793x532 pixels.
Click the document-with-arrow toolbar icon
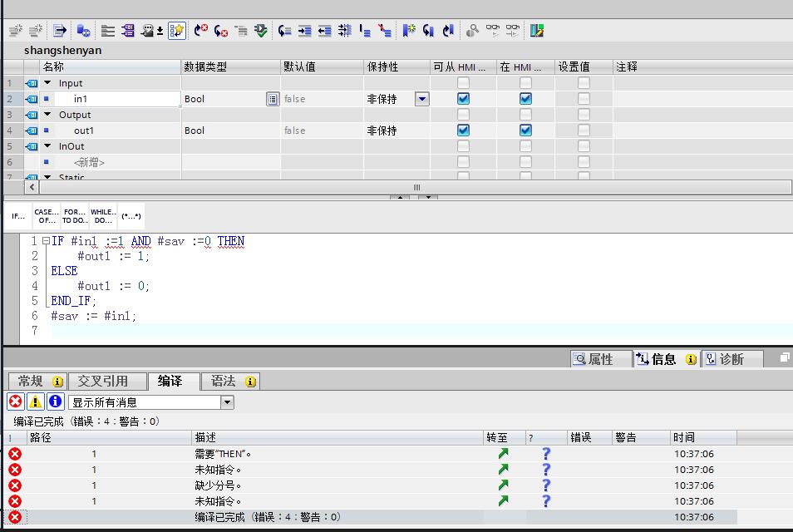(x=60, y=31)
